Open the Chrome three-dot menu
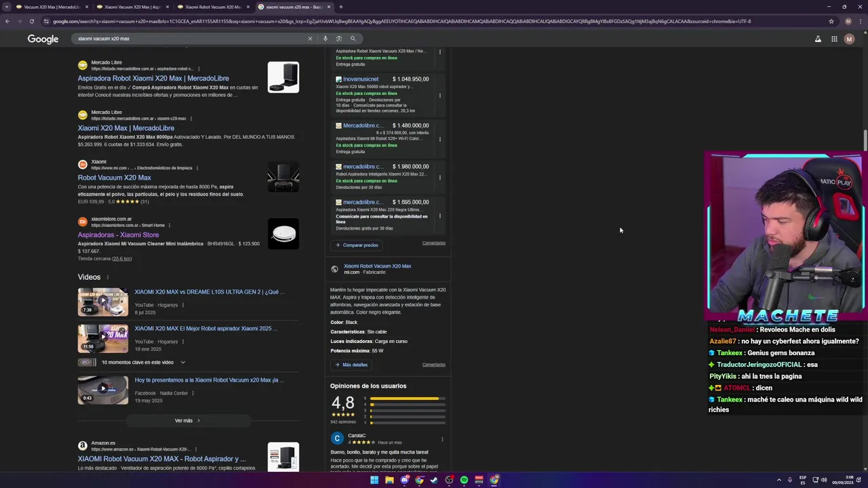 861,21
